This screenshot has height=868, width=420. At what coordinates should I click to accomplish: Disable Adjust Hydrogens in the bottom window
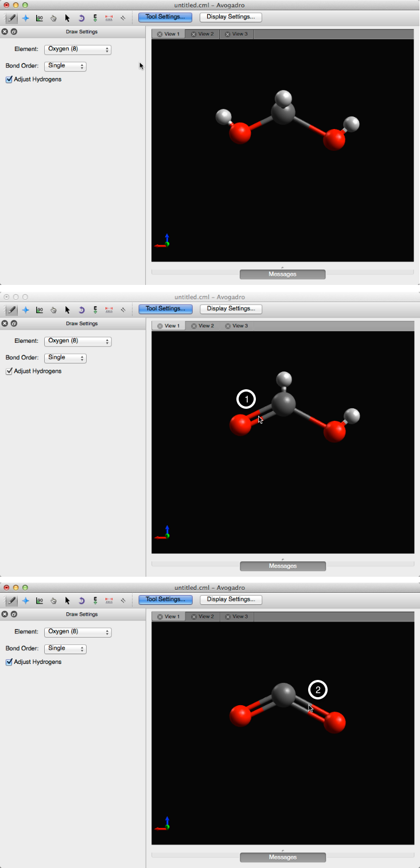pyautogui.click(x=9, y=662)
